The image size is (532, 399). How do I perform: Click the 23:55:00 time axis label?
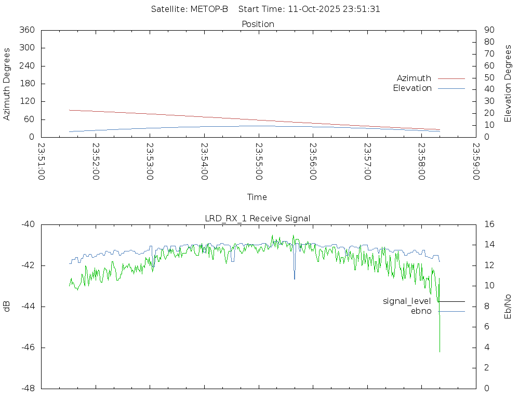click(258, 162)
